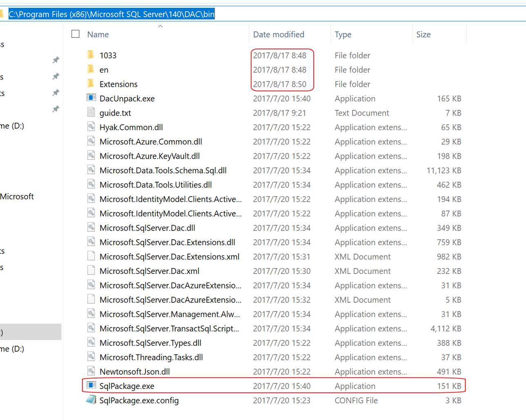
Task: Sort files by the Size column
Action: tap(423, 35)
